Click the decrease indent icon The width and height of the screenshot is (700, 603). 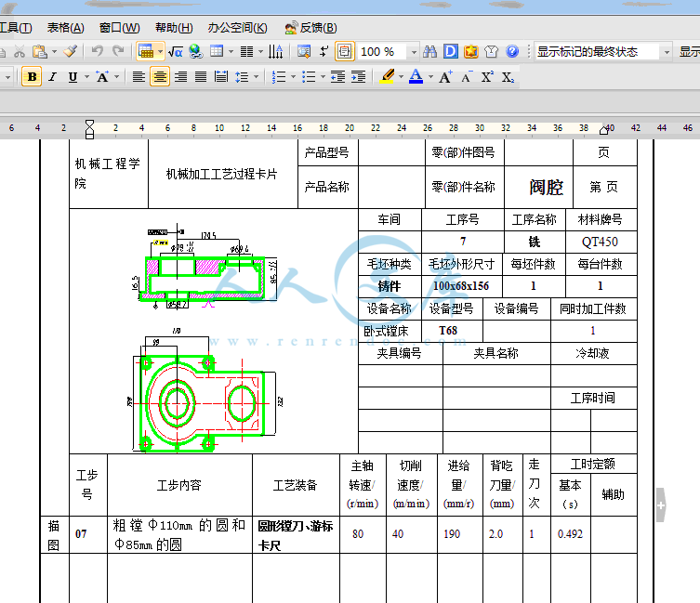tap(338, 77)
